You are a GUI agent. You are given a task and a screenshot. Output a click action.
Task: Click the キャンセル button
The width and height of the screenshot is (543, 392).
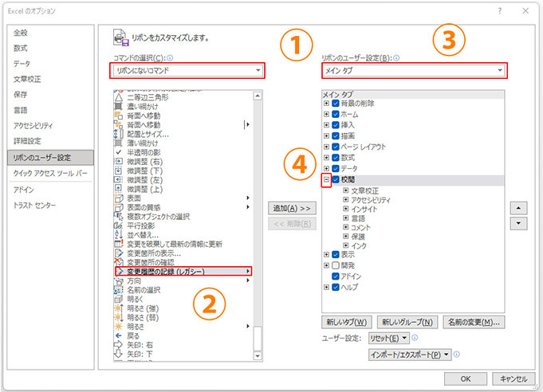tap(513, 378)
